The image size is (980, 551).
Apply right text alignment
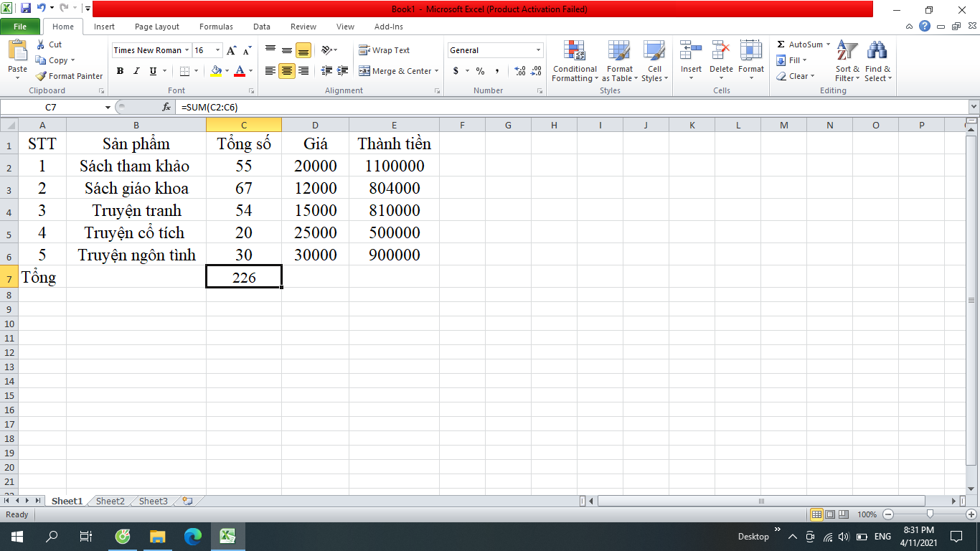click(303, 71)
